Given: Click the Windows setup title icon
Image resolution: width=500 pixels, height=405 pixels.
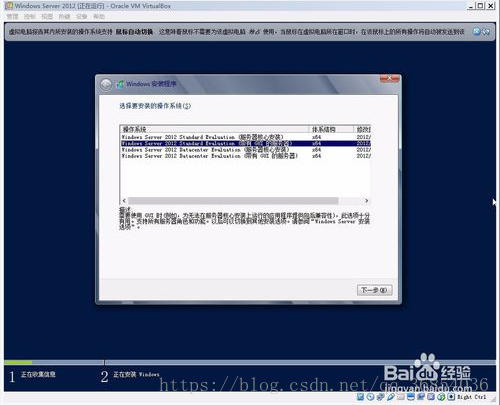Looking at the screenshot, I should click(120, 84).
